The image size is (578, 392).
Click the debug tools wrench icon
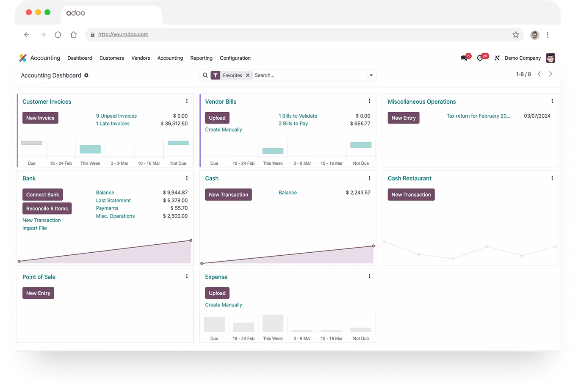tap(497, 58)
